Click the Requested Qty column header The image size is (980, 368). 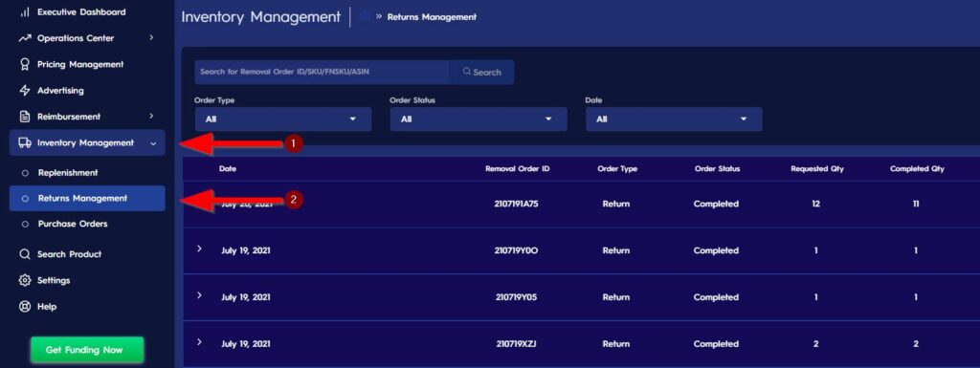tap(817, 169)
